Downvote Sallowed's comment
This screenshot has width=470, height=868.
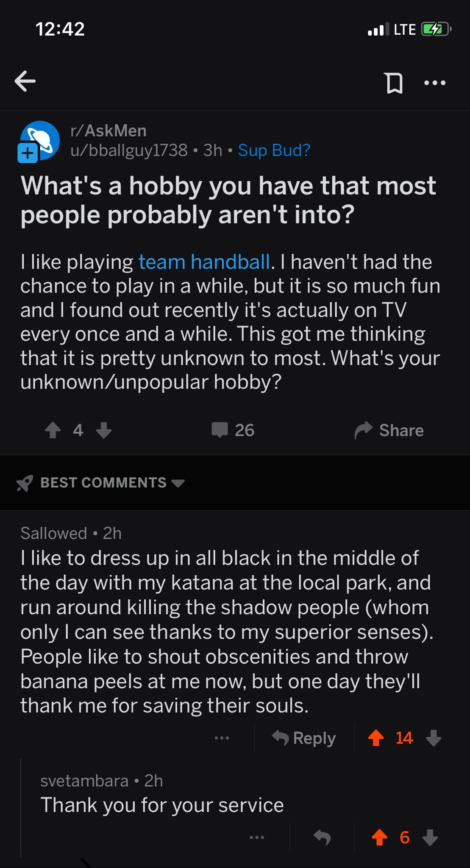[x=434, y=738]
